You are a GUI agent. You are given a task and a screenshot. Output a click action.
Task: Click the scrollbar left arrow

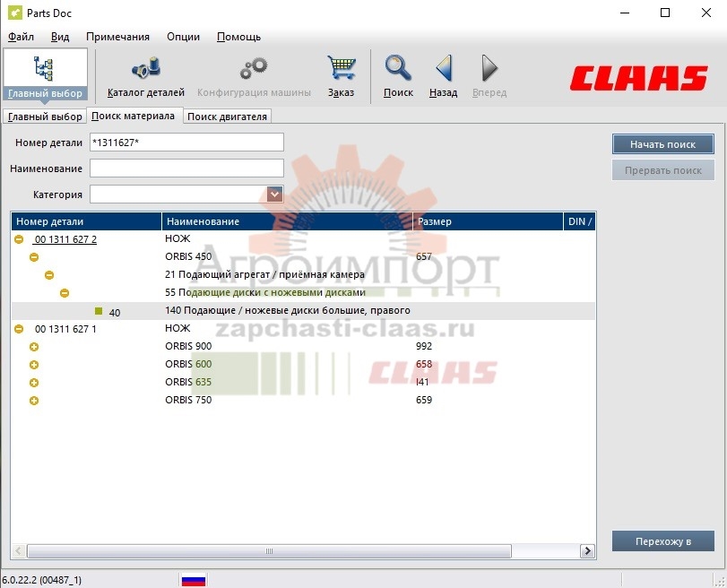coord(19,551)
